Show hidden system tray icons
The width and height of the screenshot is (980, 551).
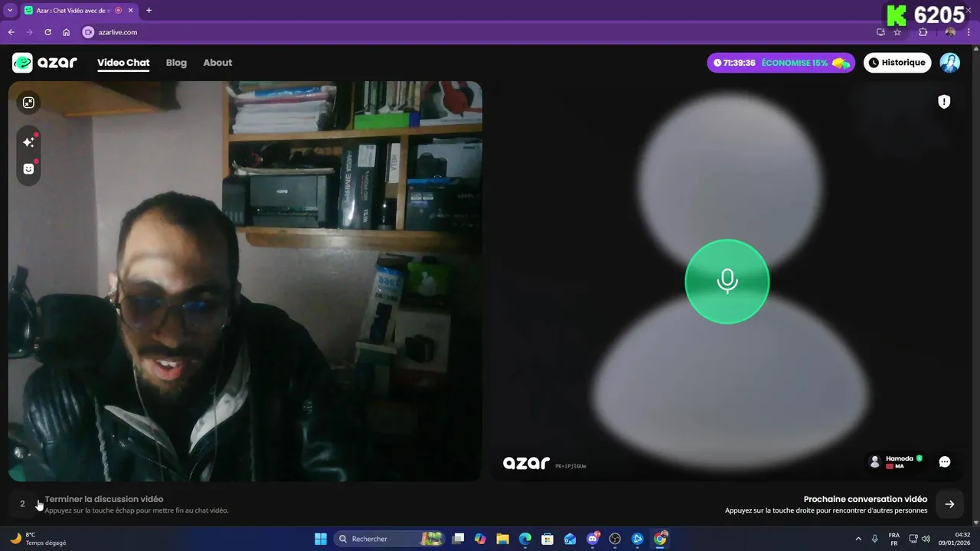click(x=857, y=539)
